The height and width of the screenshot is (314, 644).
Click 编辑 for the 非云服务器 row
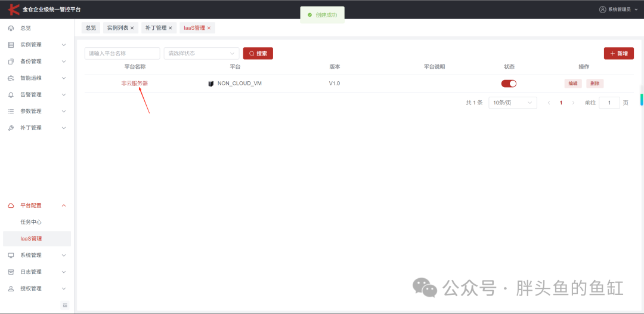[x=573, y=84]
